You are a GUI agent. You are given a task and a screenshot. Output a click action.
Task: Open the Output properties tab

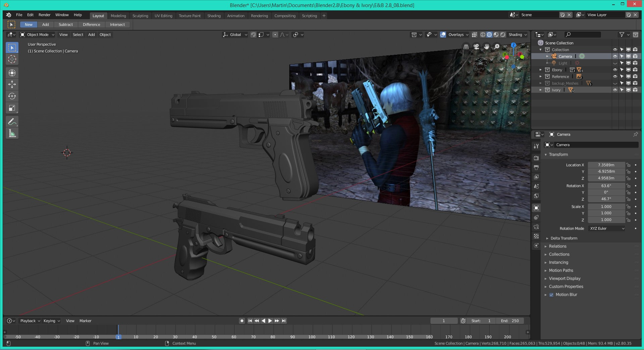click(536, 167)
